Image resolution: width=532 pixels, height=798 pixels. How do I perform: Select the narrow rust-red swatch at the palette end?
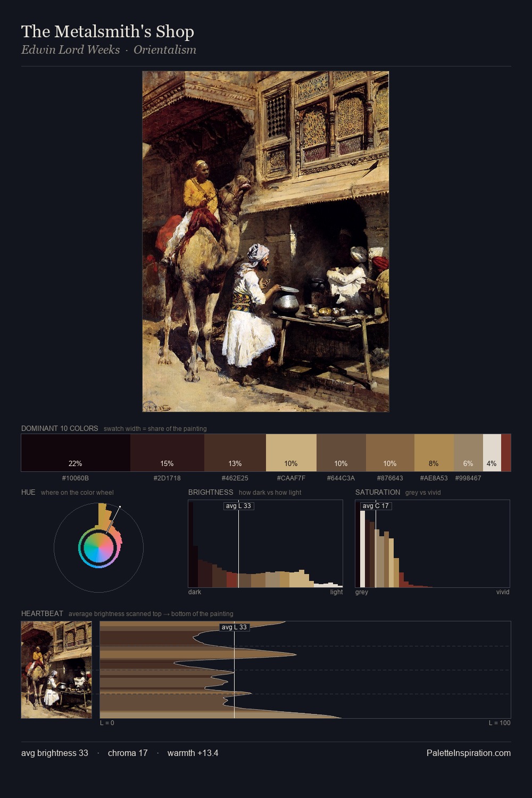pos(506,453)
